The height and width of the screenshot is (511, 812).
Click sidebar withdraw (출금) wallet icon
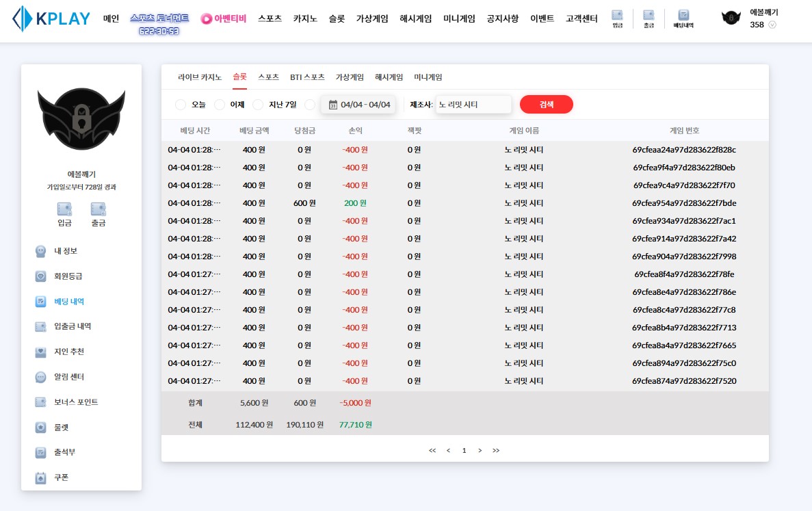99,209
